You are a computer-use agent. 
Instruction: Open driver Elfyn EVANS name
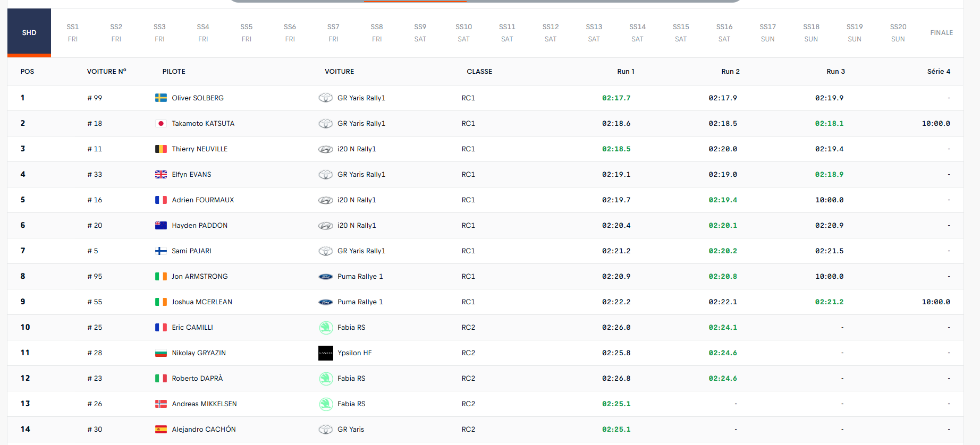click(191, 174)
